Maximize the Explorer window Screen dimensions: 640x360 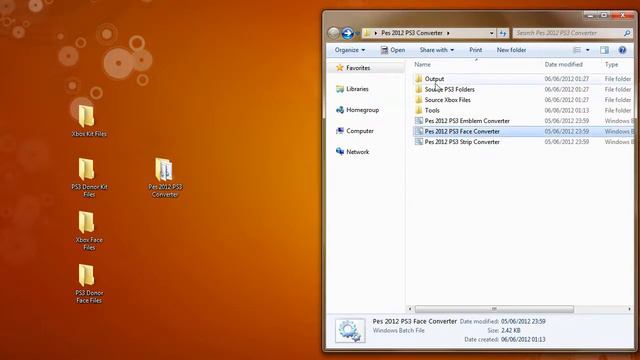(x=604, y=16)
